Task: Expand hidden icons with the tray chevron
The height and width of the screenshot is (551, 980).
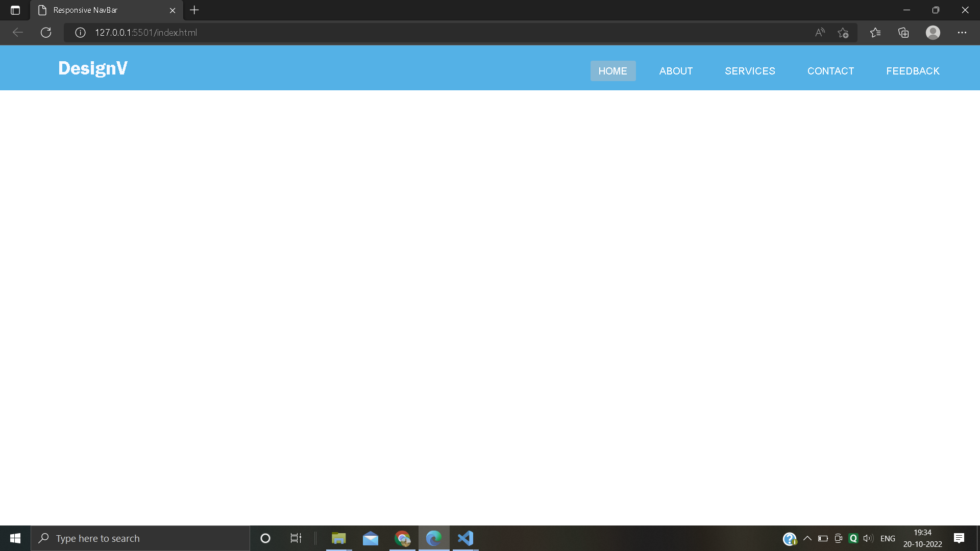Action: [807, 538]
